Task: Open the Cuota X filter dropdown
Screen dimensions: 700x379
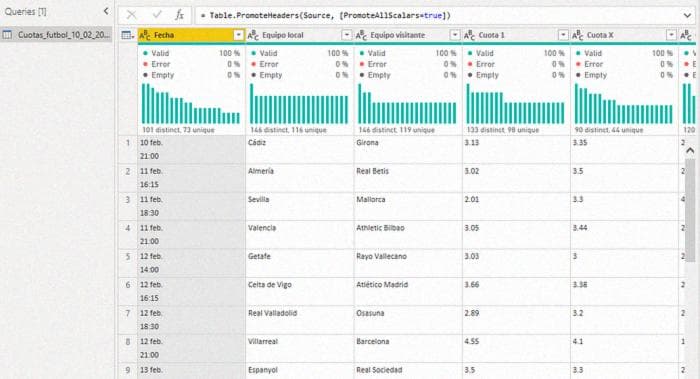Action: [671, 35]
